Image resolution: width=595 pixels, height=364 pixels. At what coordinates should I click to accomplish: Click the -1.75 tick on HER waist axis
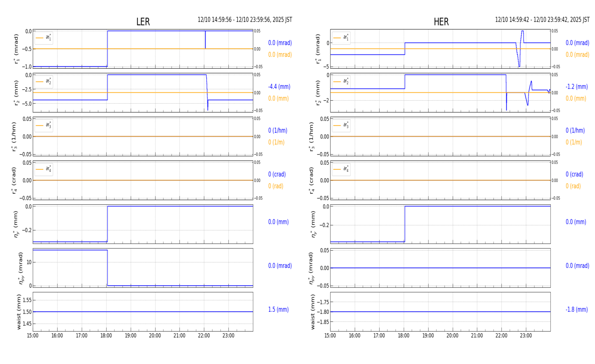323,302
